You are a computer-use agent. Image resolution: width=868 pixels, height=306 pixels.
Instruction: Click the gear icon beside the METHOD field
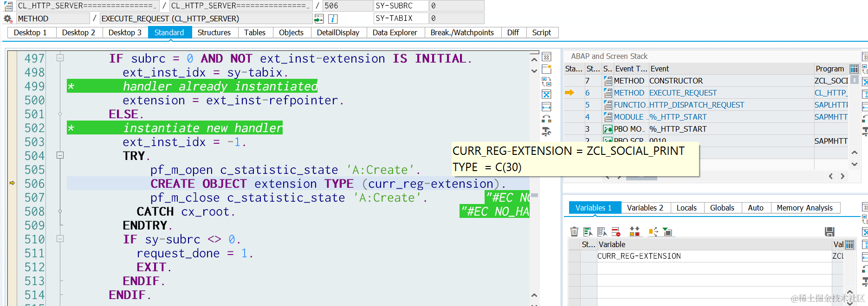click(x=8, y=19)
